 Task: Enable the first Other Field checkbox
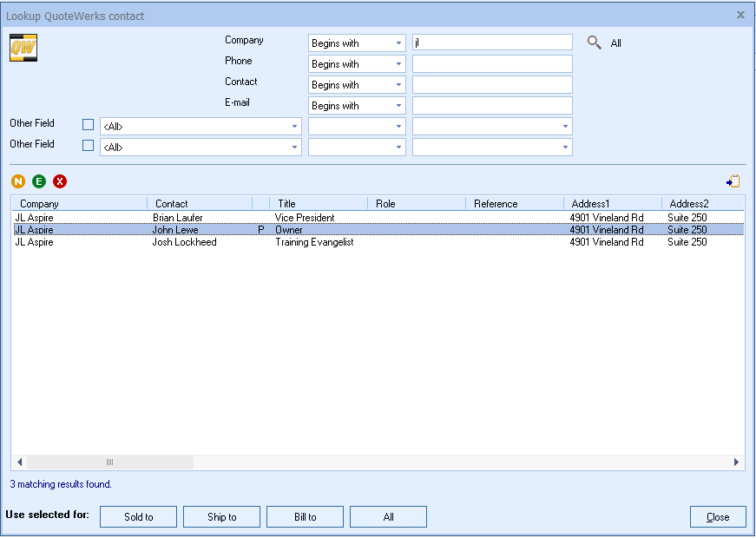click(88, 124)
